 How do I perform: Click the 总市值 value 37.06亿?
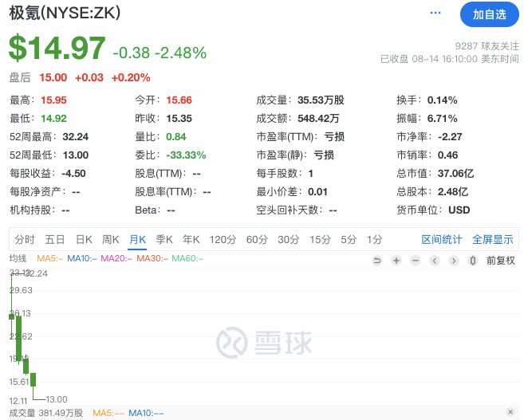click(x=455, y=174)
